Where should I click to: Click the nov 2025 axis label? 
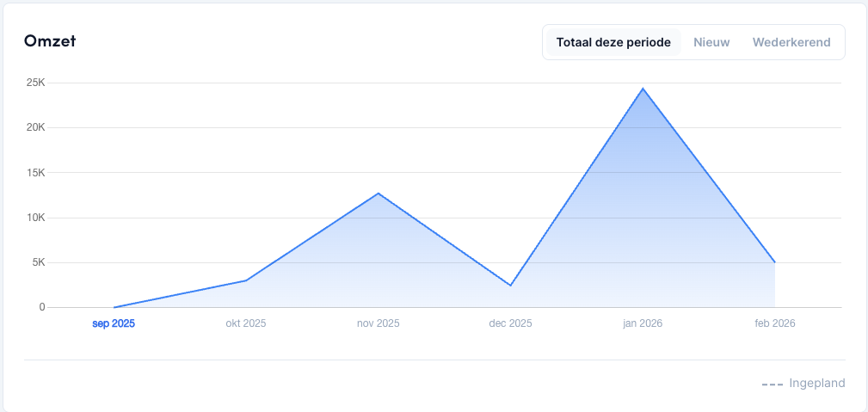click(379, 324)
